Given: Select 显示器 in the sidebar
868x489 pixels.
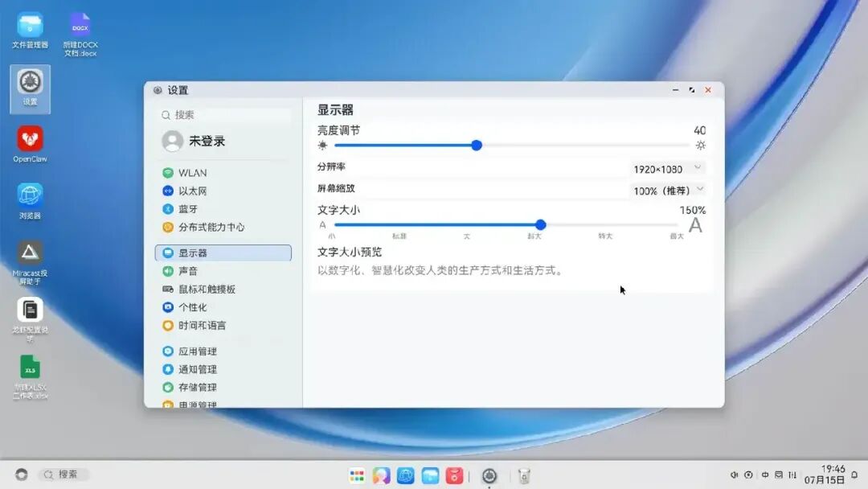Looking at the screenshot, I should (223, 253).
